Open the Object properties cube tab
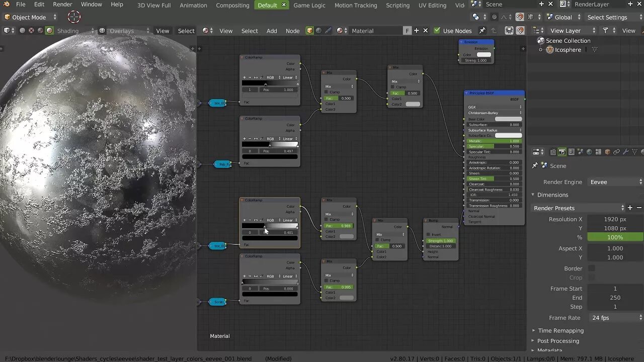Image resolution: width=644 pixels, height=362 pixels. (607, 152)
